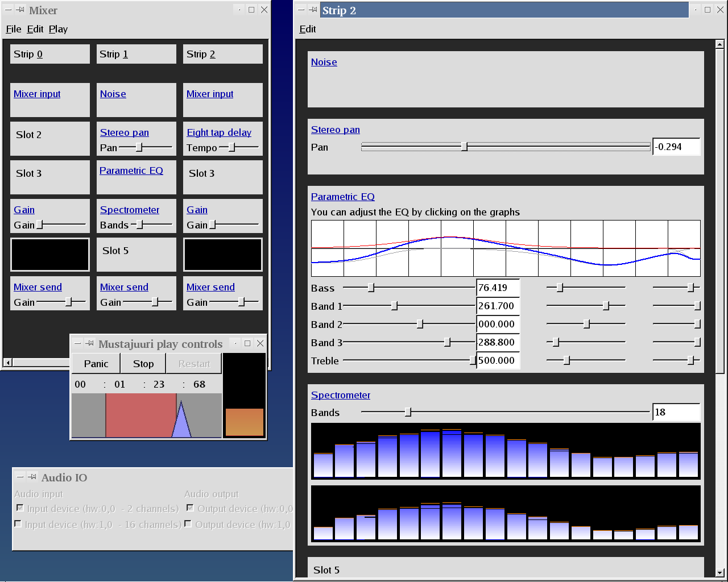Screen dimensions: 728x582
Task: Enable Input device hw:1,0 16 channels checkbox
Action: coord(18,523)
